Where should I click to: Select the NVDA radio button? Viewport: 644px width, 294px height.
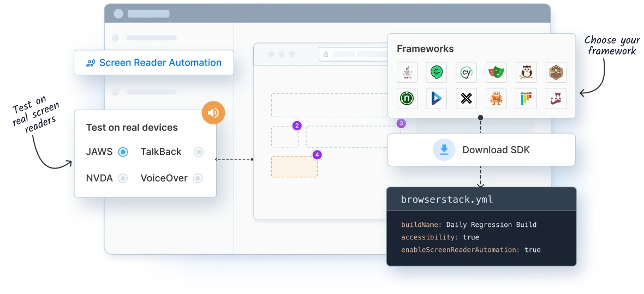123,178
